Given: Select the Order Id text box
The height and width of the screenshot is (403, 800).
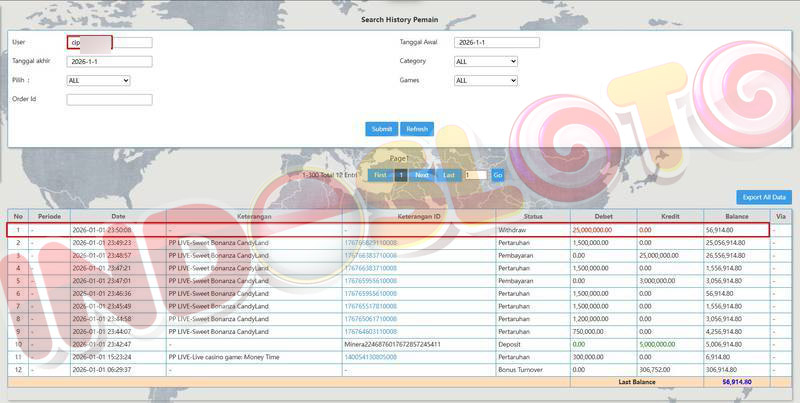Looking at the screenshot, I should click(109, 99).
